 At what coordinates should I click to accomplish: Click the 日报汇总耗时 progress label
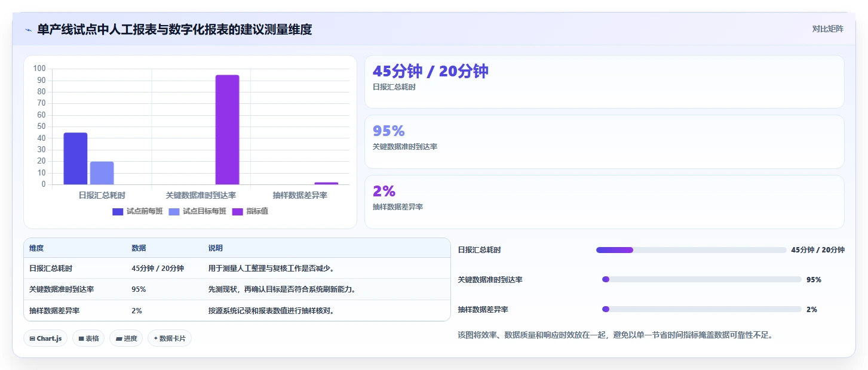(479, 250)
